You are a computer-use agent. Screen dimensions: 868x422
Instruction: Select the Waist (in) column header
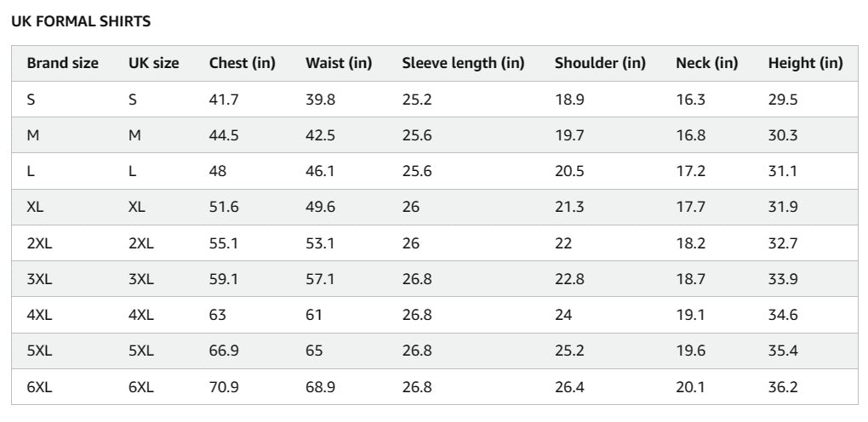[x=339, y=63]
